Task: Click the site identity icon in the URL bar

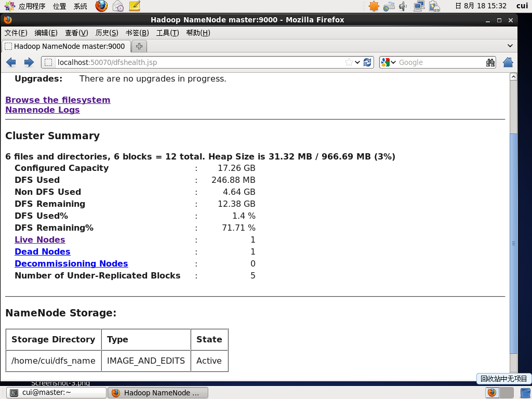Action: pos(48,62)
